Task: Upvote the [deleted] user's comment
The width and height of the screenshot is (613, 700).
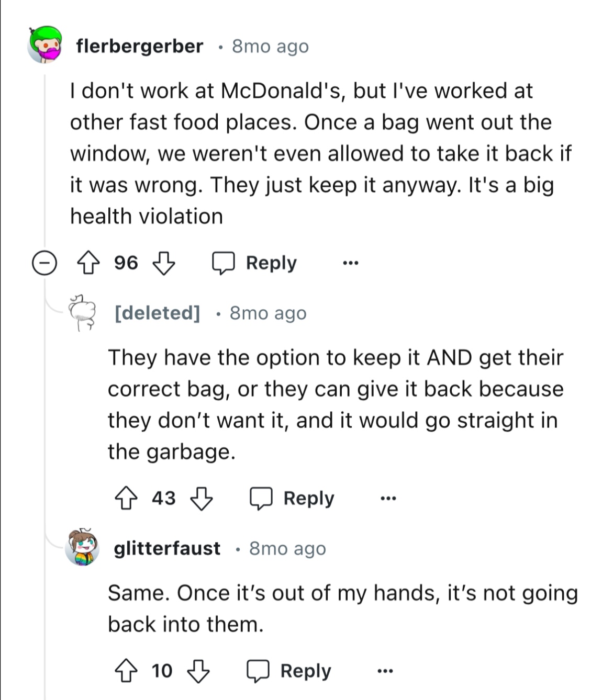Action: click(126, 499)
